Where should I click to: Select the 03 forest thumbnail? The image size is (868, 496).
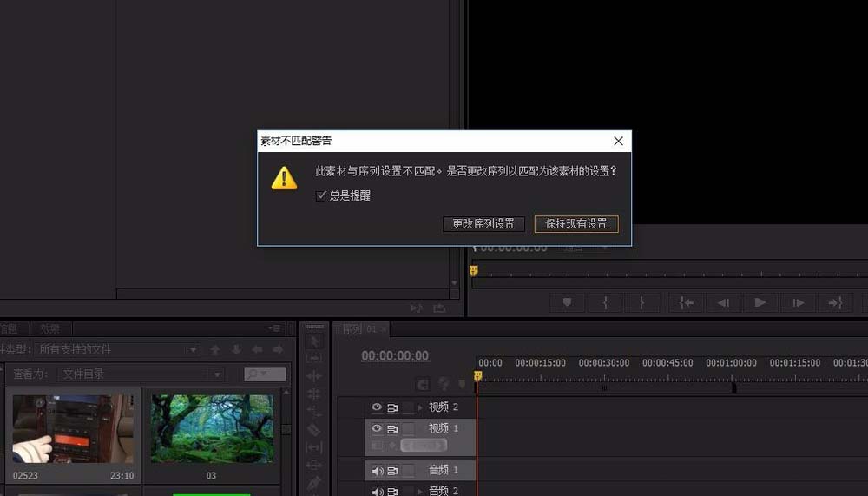(x=212, y=429)
